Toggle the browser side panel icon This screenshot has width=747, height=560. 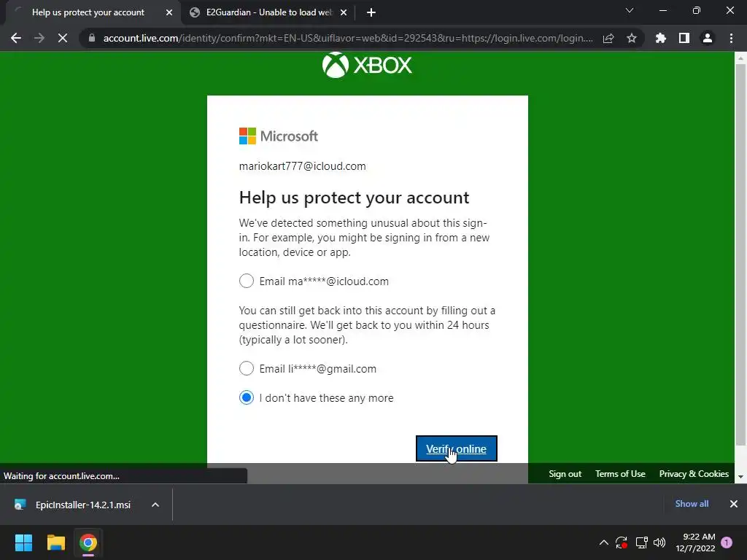click(x=684, y=38)
